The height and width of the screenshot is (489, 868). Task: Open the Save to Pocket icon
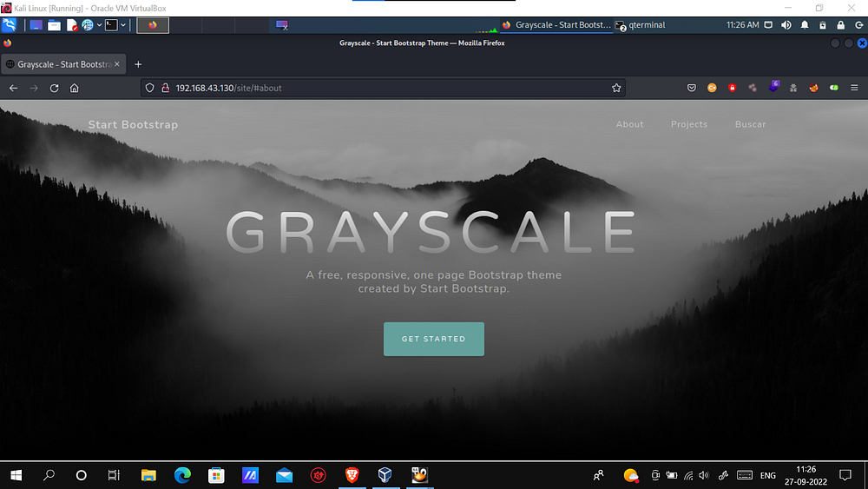pyautogui.click(x=692, y=88)
